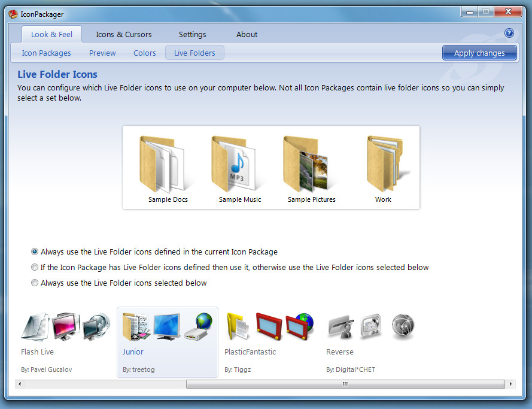
Task: Click the Apply changes button
Action: tap(479, 53)
